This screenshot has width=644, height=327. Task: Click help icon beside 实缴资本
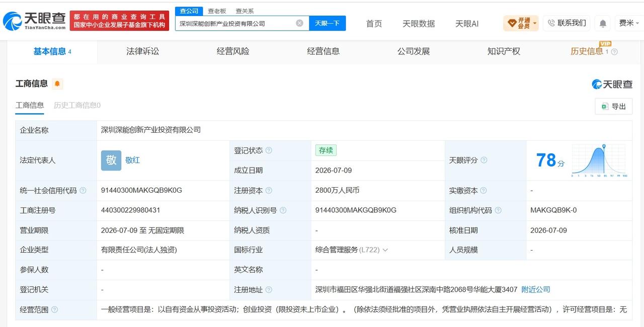click(x=484, y=191)
